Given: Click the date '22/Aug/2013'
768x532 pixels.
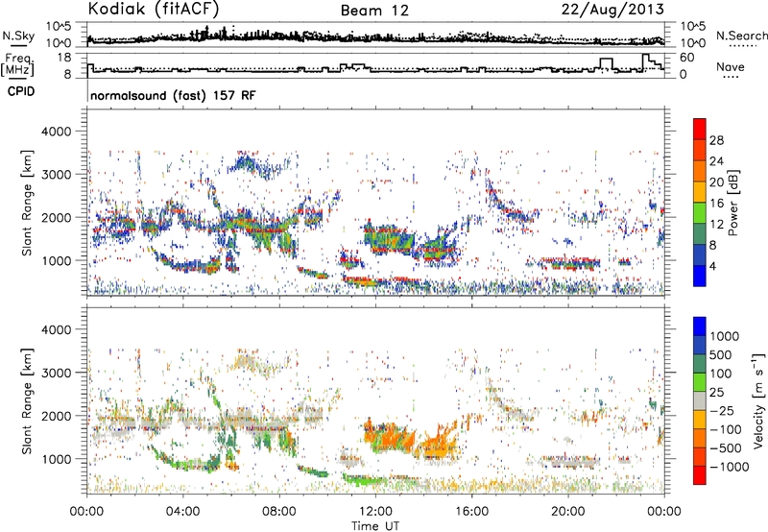Looking at the screenshot, I should [612, 10].
